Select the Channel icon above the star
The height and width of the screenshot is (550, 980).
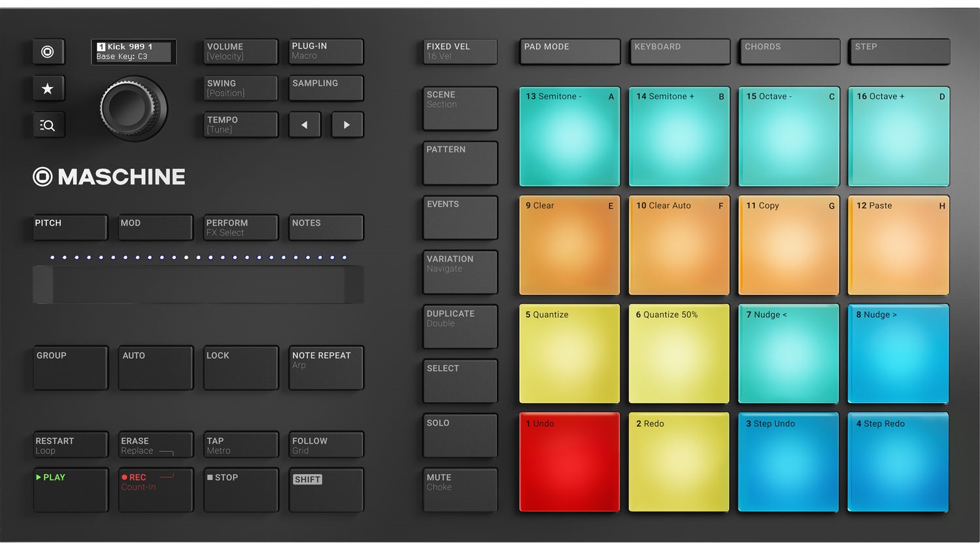click(48, 52)
